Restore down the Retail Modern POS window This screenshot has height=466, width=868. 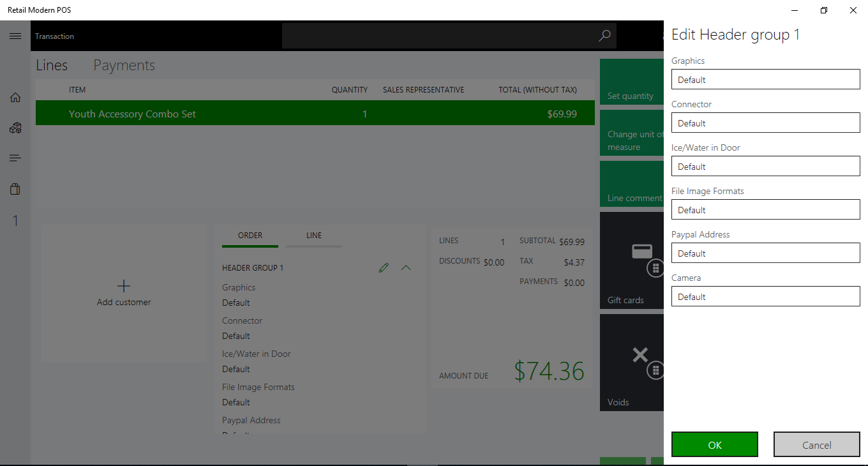pyautogui.click(x=824, y=10)
